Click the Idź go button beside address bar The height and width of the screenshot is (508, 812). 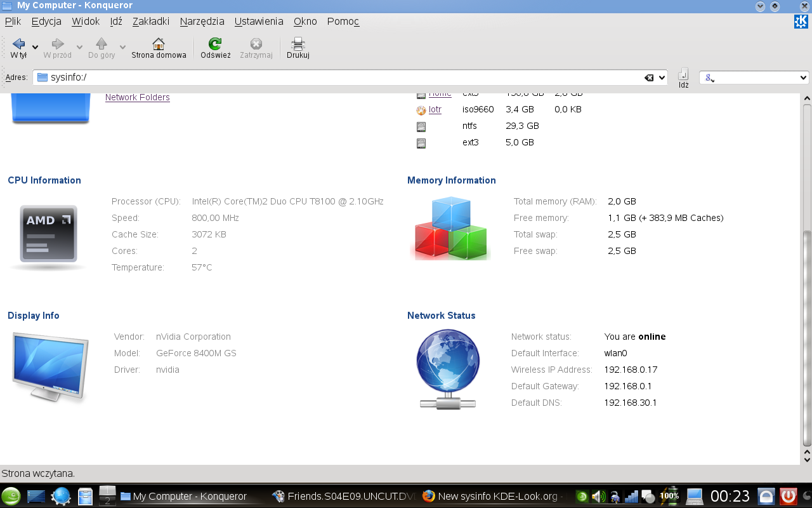[x=683, y=77]
